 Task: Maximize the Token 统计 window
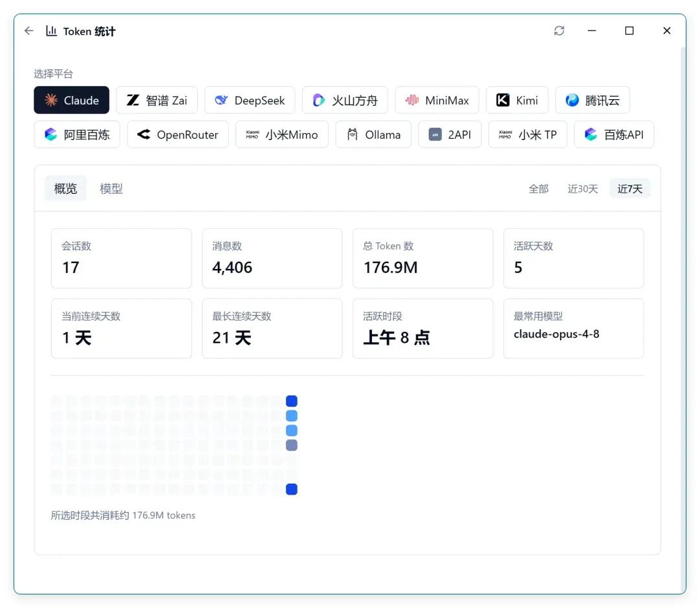[x=629, y=30]
